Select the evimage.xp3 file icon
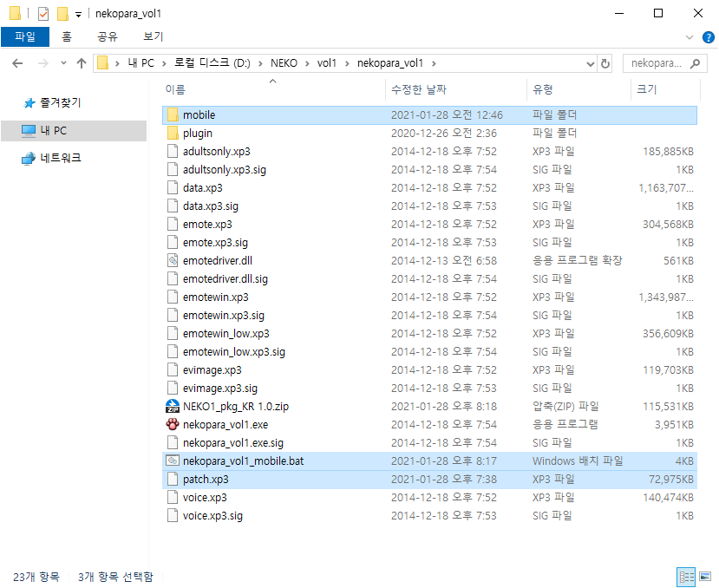719x588 pixels. click(173, 369)
